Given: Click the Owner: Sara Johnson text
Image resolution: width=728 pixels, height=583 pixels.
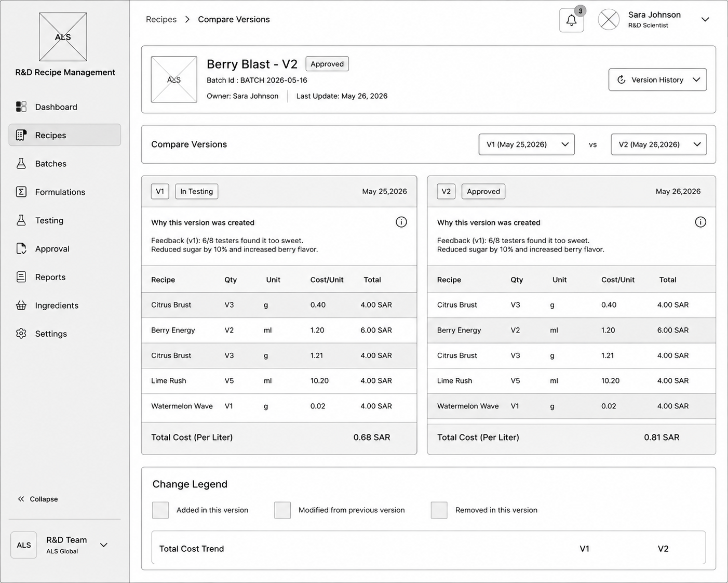Looking at the screenshot, I should pos(242,96).
